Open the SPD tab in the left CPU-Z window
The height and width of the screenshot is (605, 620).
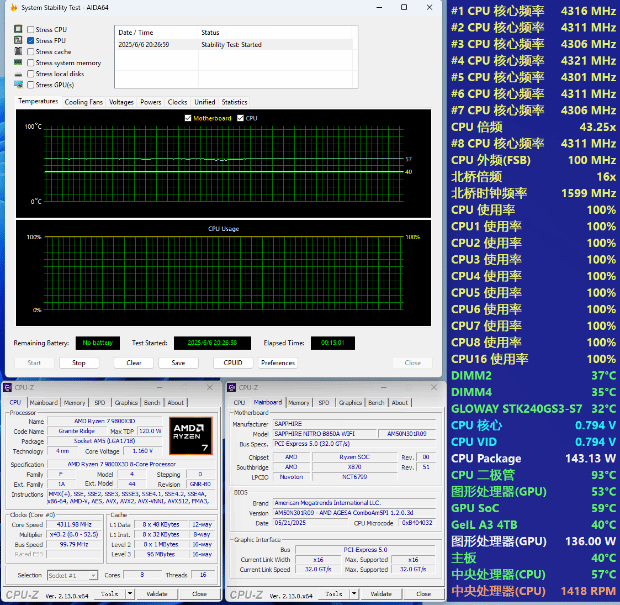point(100,403)
